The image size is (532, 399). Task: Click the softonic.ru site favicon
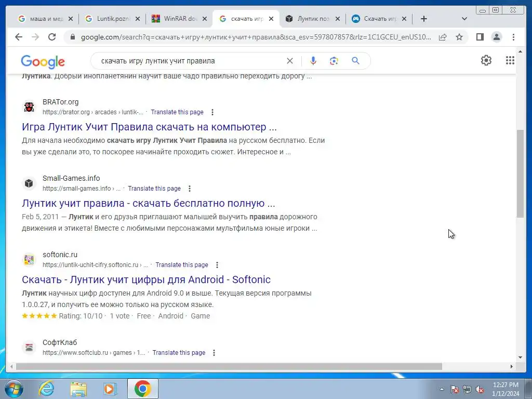pos(29,260)
